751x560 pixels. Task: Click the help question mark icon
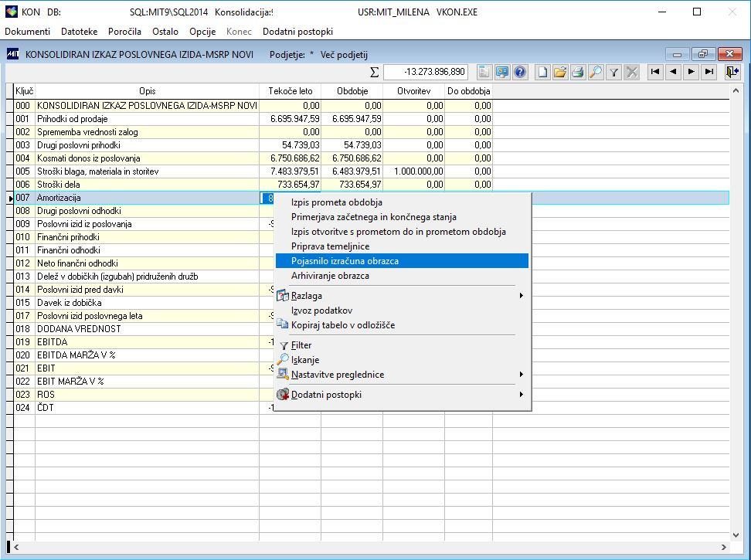pyautogui.click(x=520, y=72)
